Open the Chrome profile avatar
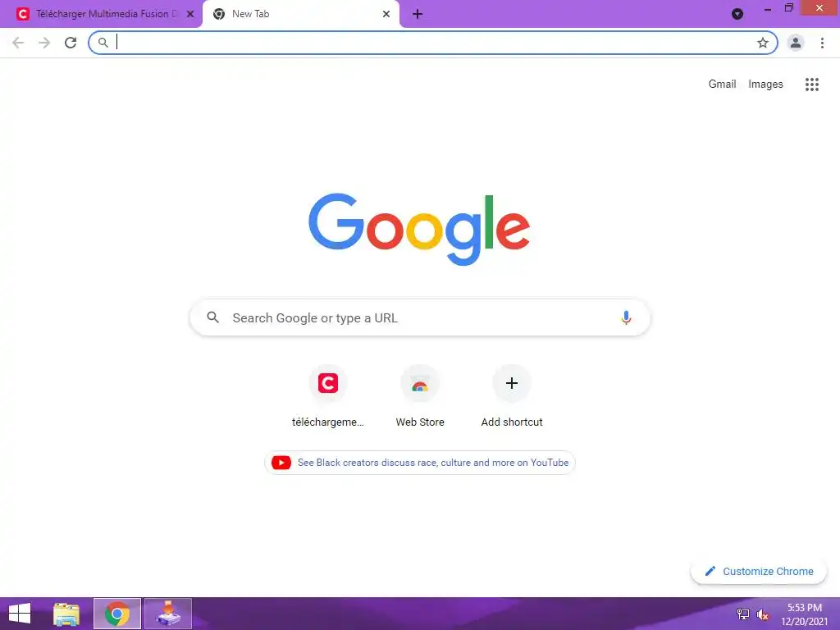The height and width of the screenshot is (630, 840). pos(796,43)
